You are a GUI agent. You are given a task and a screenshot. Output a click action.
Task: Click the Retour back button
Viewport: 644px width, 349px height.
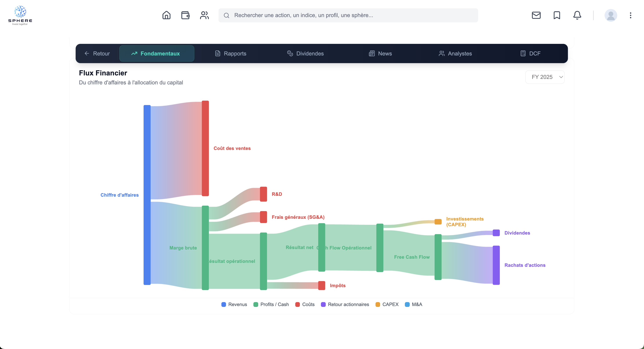[97, 53]
